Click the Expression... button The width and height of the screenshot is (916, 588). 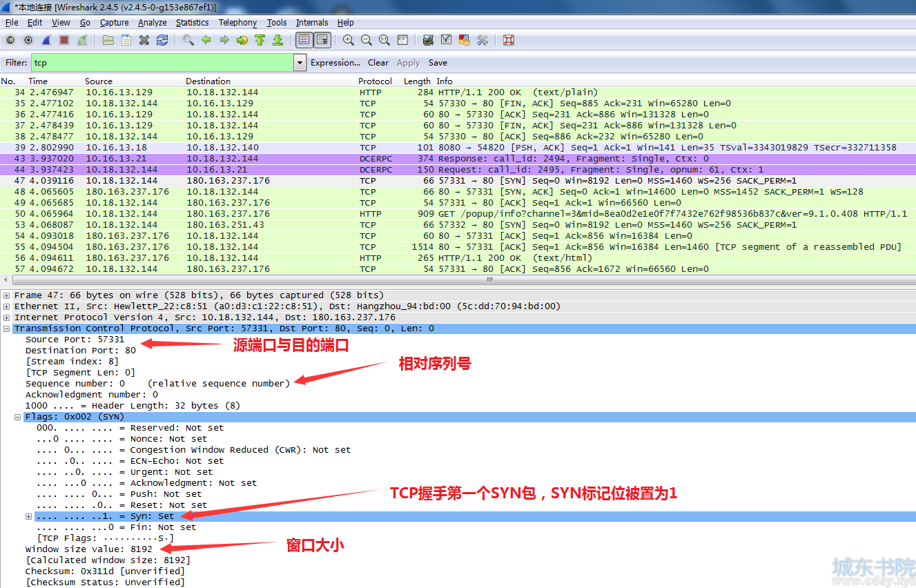click(335, 63)
